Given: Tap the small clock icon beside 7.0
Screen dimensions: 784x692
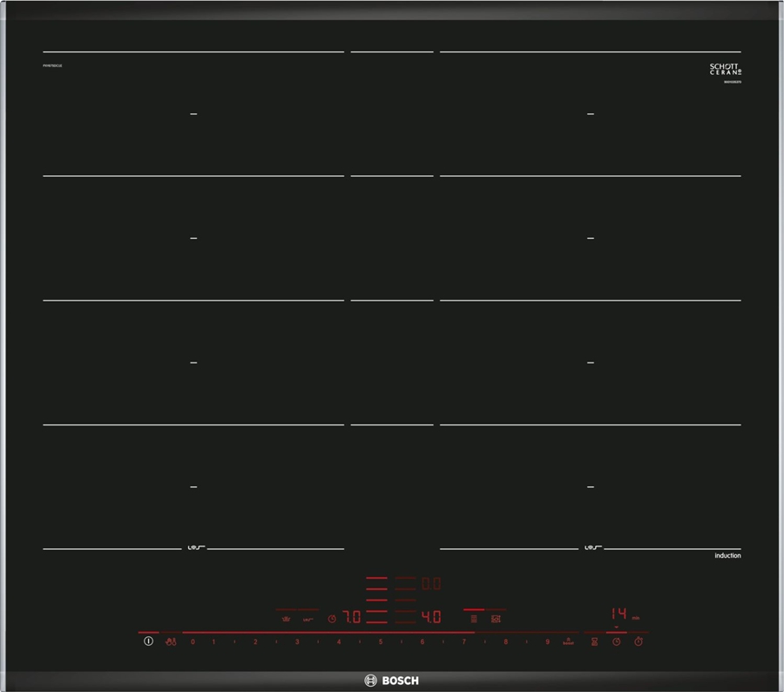Looking at the screenshot, I should pos(331,619).
